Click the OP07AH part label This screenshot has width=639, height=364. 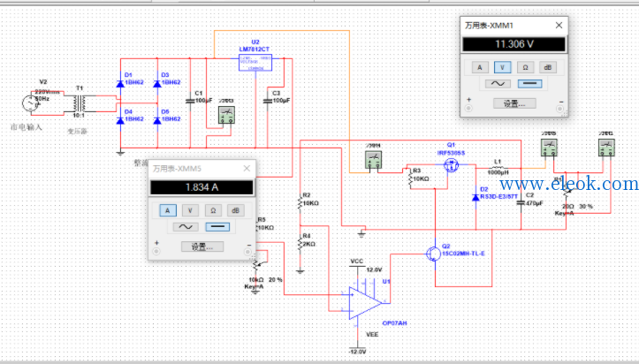394,322
